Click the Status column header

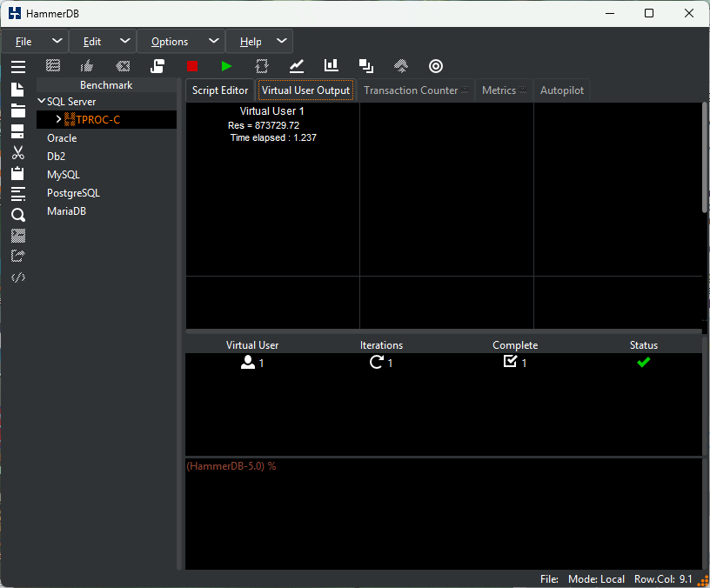pyautogui.click(x=644, y=345)
